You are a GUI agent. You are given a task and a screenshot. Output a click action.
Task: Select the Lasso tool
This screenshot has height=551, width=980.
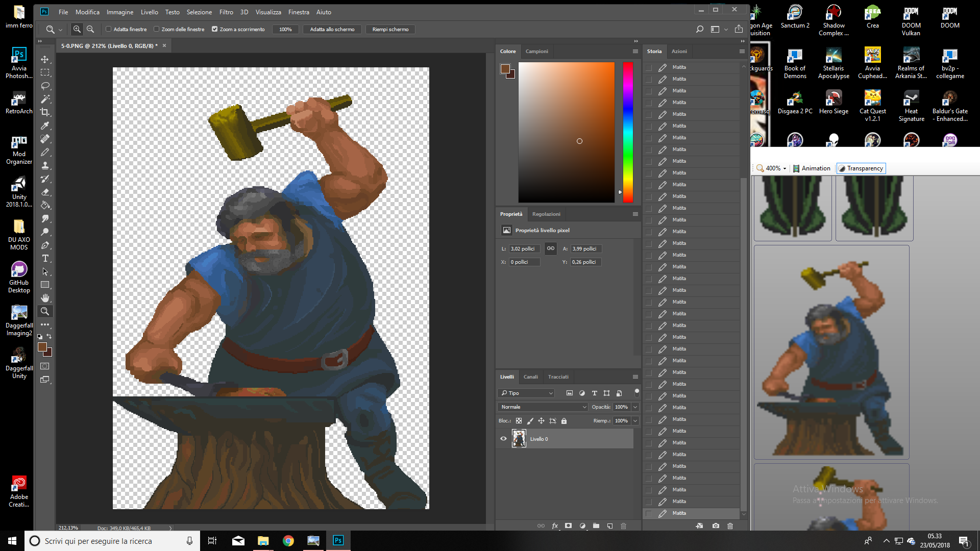45,86
